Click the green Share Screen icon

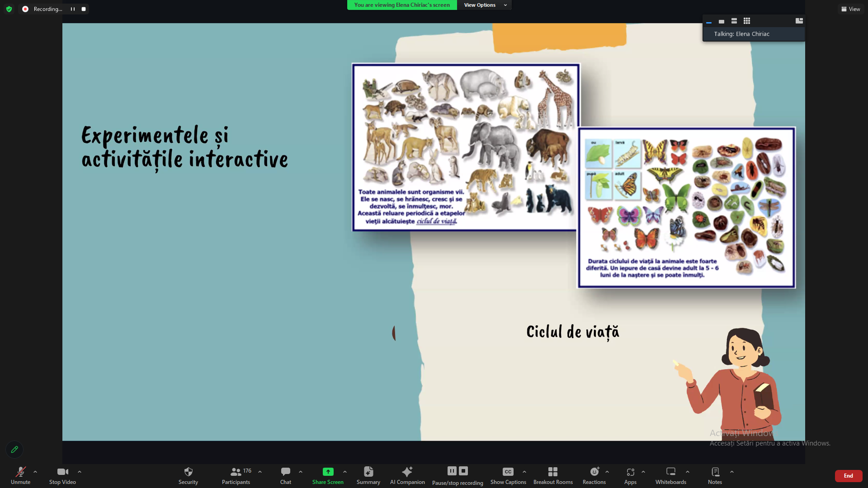coord(328,472)
